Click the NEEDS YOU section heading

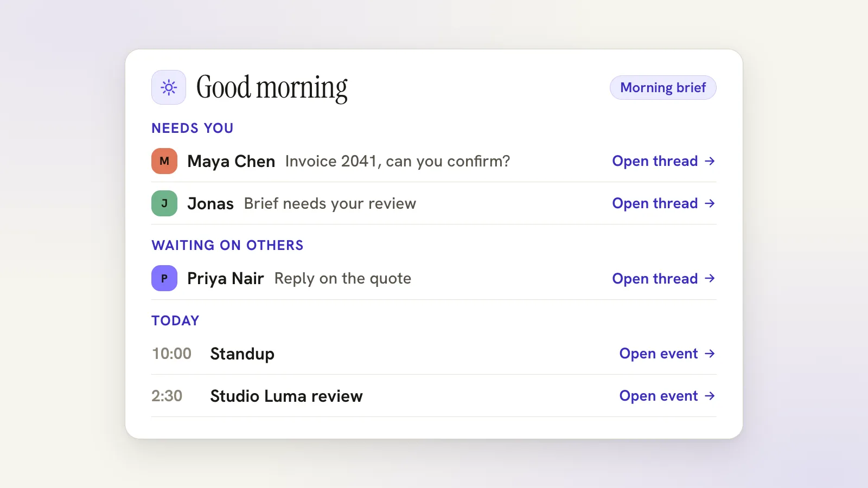193,129
